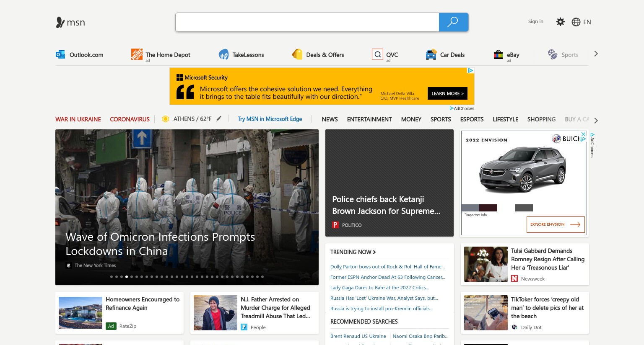The width and height of the screenshot is (644, 345).
Task: Click the MSN butterfly logo
Action: [60, 22]
